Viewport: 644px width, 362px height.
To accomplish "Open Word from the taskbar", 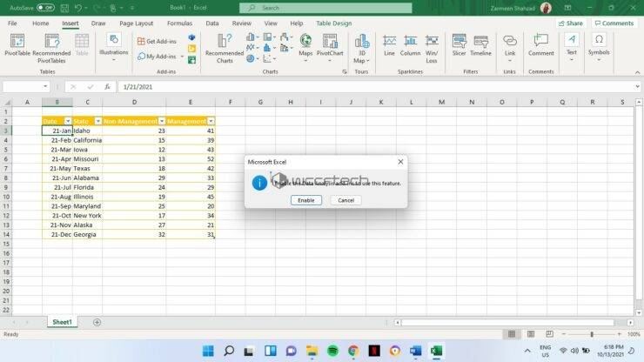I will [x=416, y=351].
